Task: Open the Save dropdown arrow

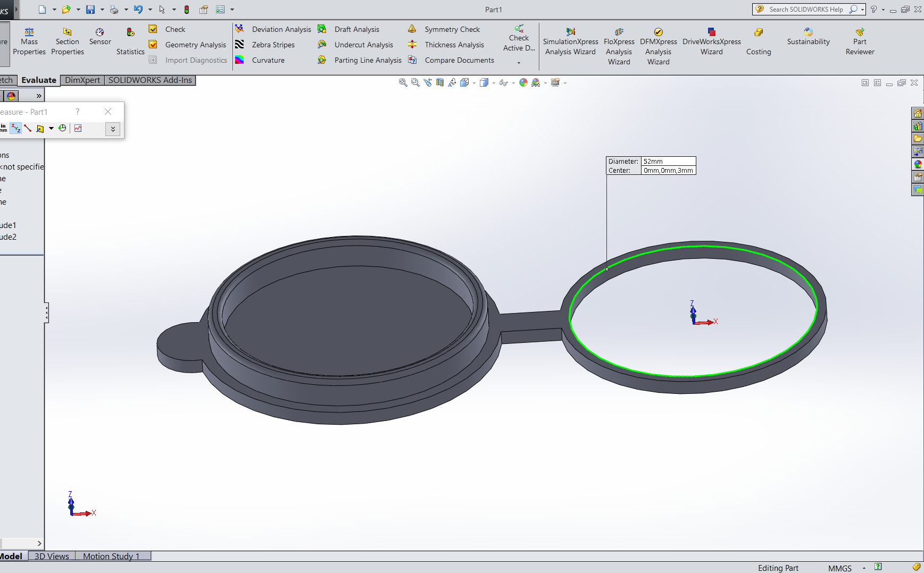Action: pos(102,10)
